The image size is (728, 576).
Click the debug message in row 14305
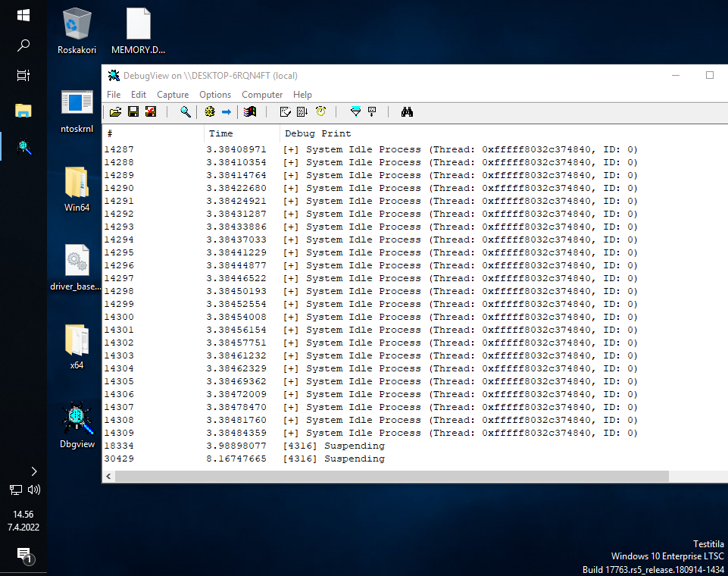(460, 381)
